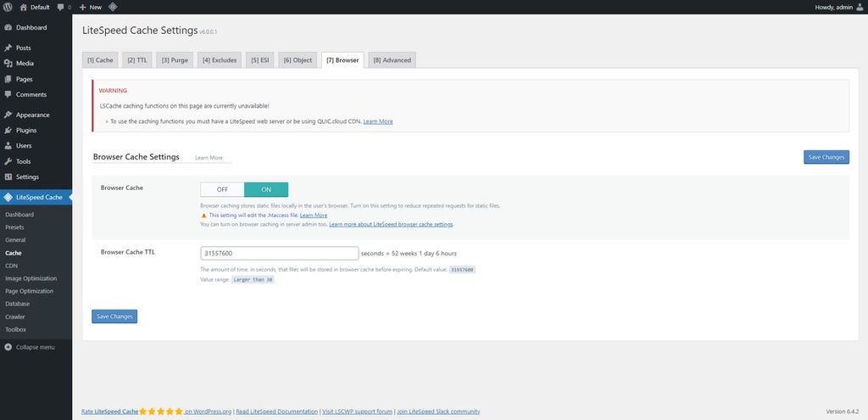868x420 pixels.
Task: Click the Media menu label
Action: tap(25, 64)
